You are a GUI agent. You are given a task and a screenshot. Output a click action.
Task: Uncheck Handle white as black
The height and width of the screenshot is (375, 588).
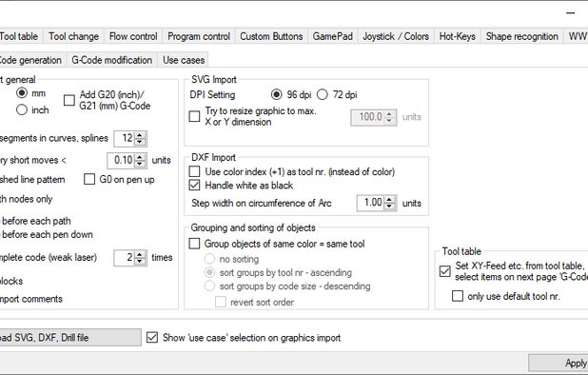tap(194, 185)
